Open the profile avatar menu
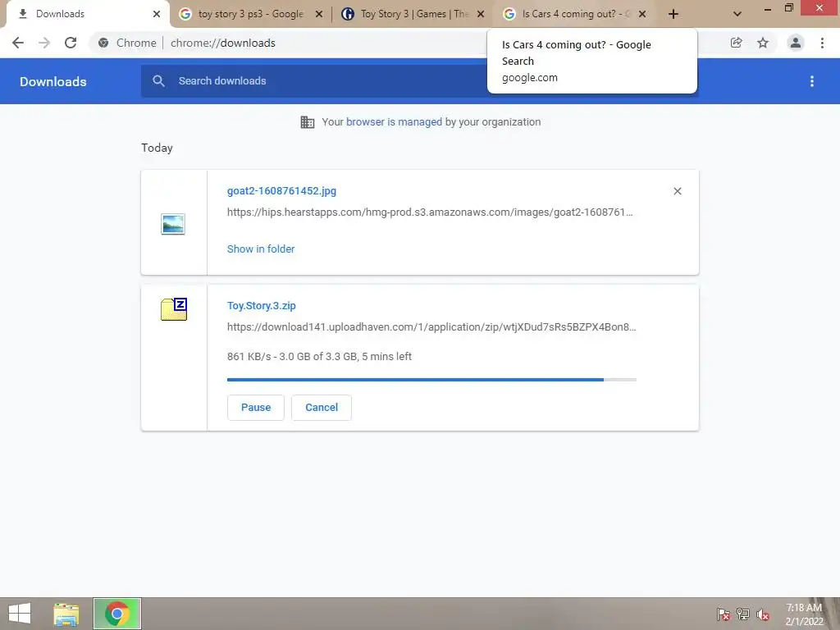840x630 pixels. click(x=796, y=43)
